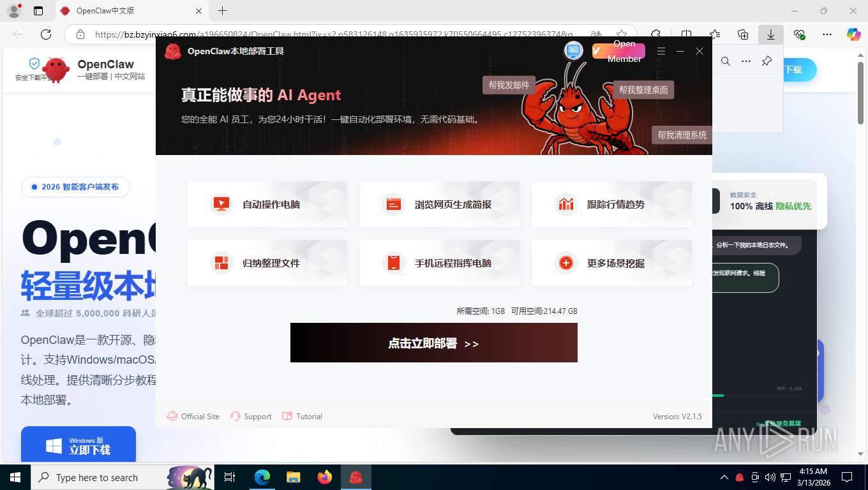This screenshot has height=490, width=868.
Task: Click the 更多场景挖掘 plus icon
Action: 565,263
